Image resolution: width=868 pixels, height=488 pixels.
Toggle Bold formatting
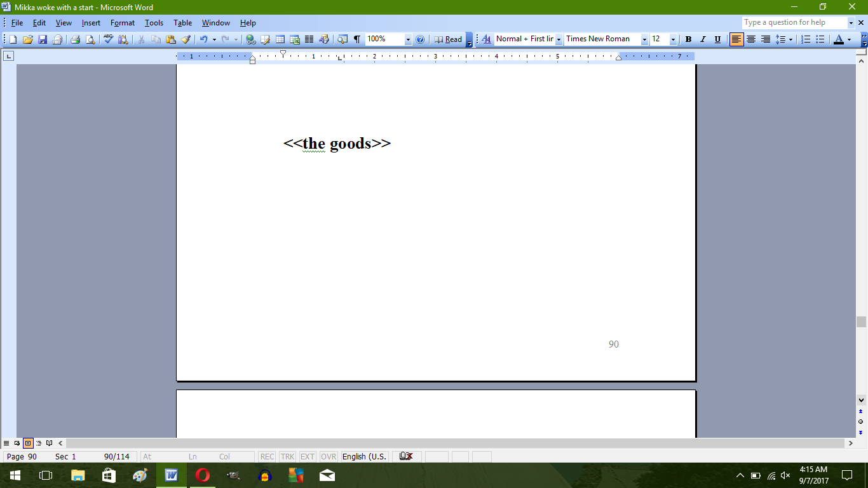pos(688,39)
